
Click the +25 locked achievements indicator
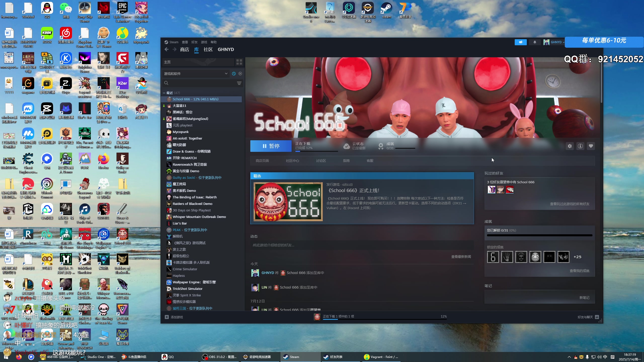(x=577, y=257)
